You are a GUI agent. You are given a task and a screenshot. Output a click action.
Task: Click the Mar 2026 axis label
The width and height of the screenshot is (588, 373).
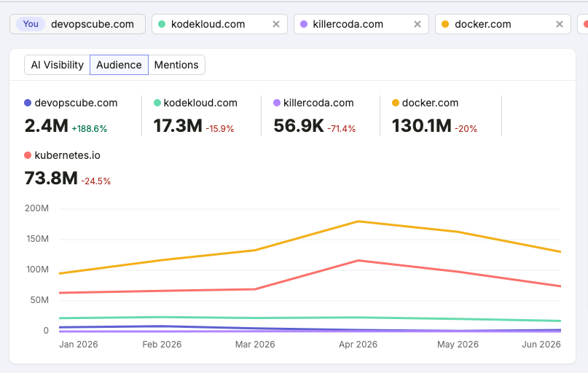tap(255, 344)
